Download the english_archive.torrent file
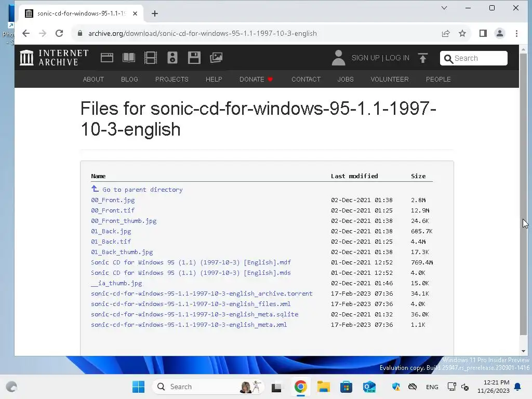The width and height of the screenshot is (532, 399). (x=202, y=294)
